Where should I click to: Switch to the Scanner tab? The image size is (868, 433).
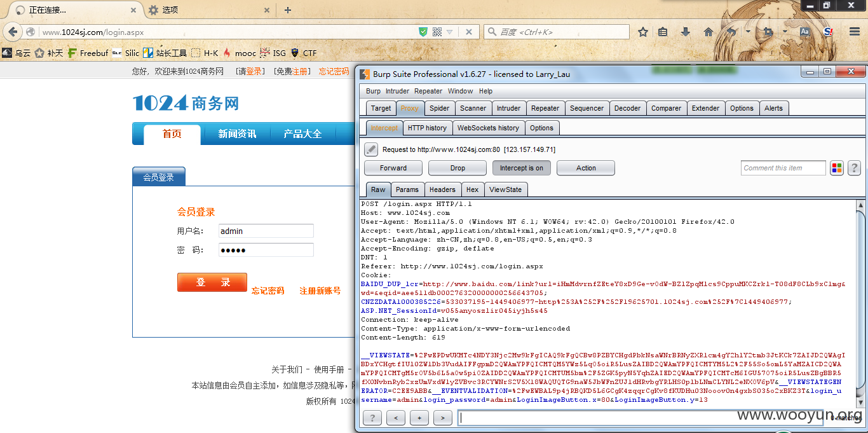point(473,108)
